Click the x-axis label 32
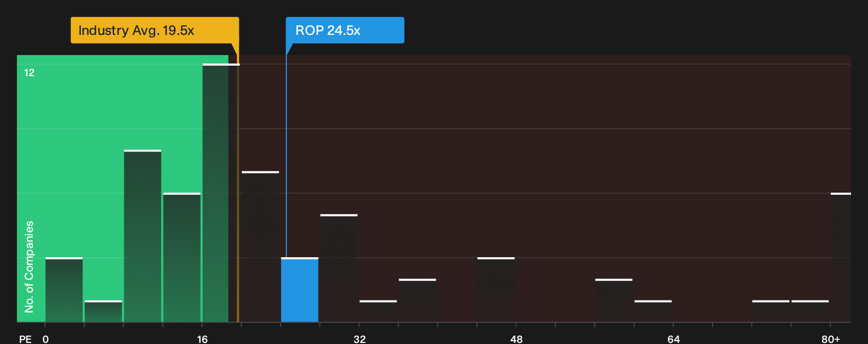868x344 pixels. [359, 339]
